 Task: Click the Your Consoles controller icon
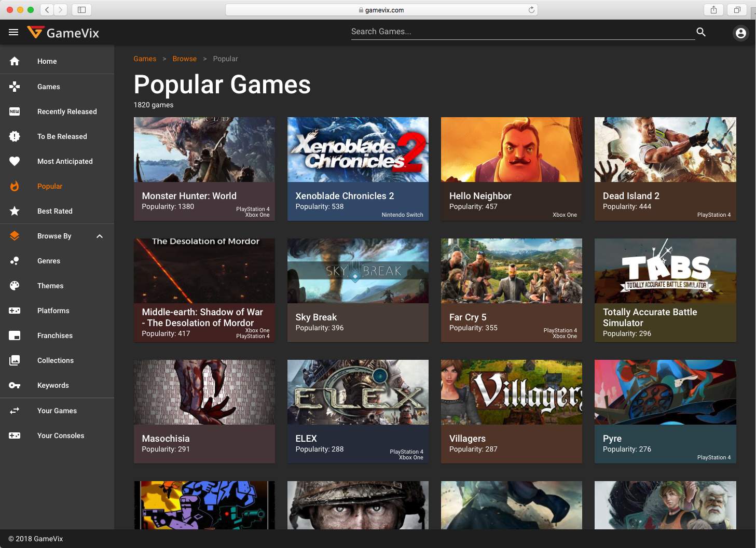15,435
